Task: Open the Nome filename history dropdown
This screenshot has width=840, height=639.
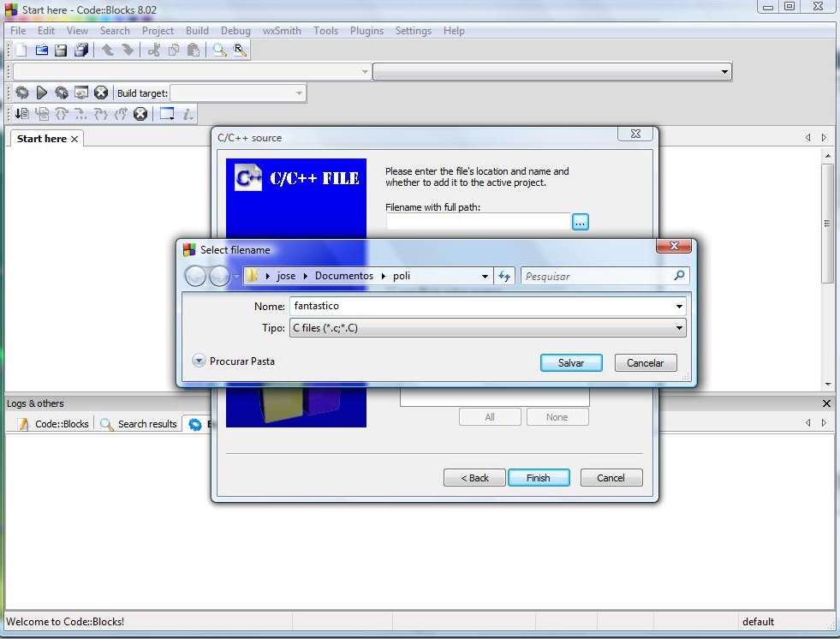Action: tap(679, 307)
